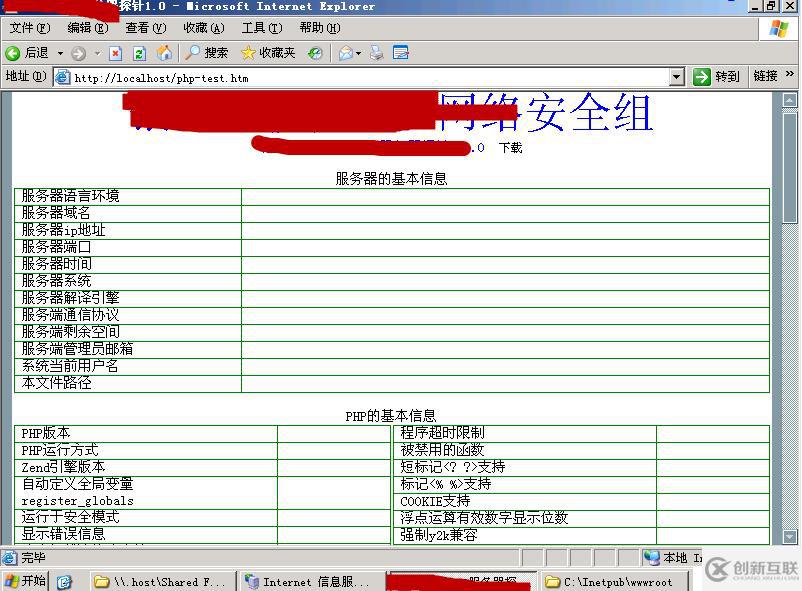Click the 完毕 status bar page icon
Image resolution: width=802 pixels, height=591 pixels.
pos(10,558)
